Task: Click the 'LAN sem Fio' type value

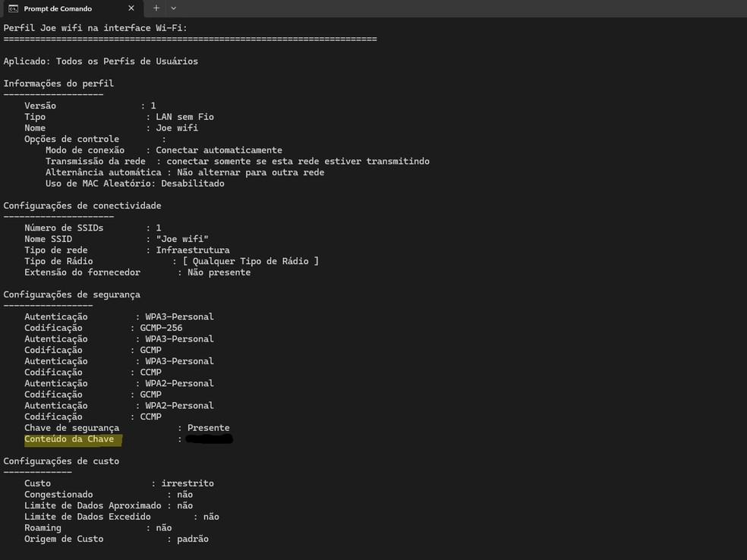Action: [184, 117]
